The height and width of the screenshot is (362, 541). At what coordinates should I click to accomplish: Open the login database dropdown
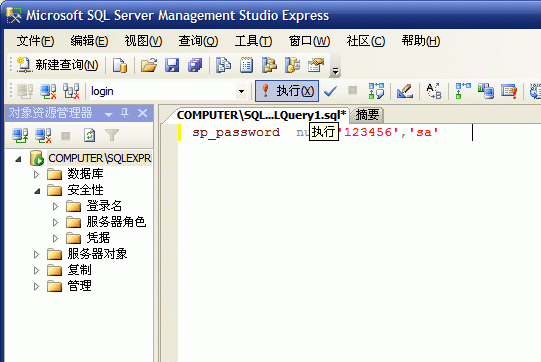point(241,91)
